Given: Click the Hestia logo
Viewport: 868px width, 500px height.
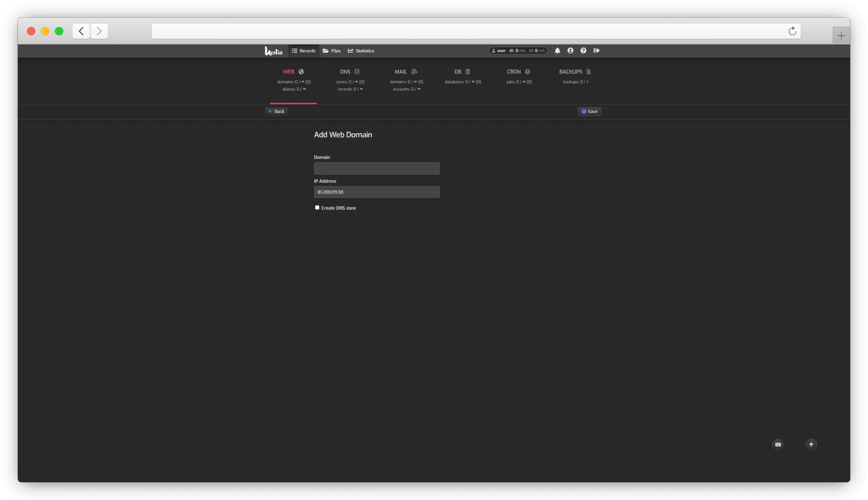Looking at the screenshot, I should pos(273,51).
